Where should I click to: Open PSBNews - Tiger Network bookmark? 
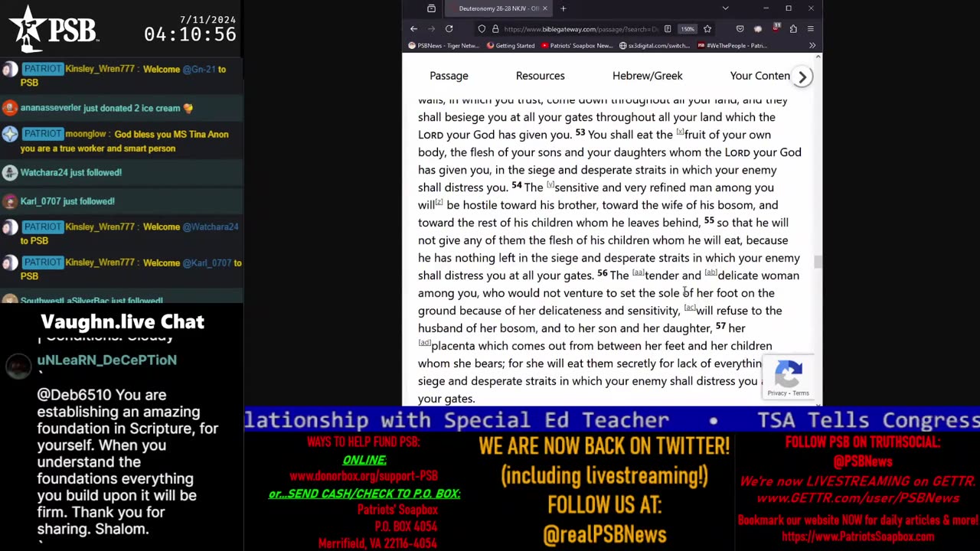(x=443, y=45)
